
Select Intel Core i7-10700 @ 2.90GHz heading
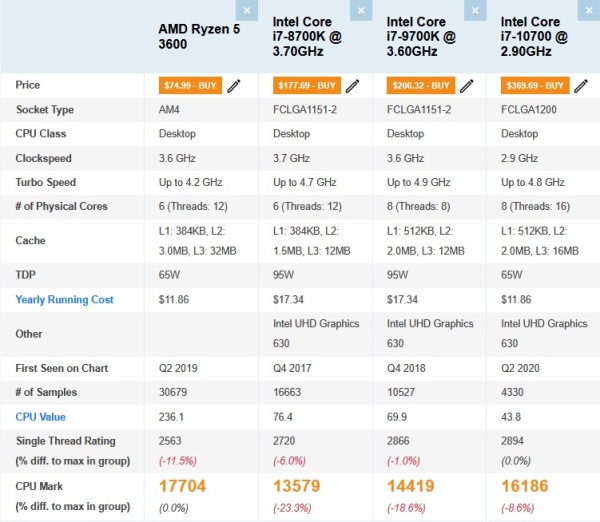[534, 36]
